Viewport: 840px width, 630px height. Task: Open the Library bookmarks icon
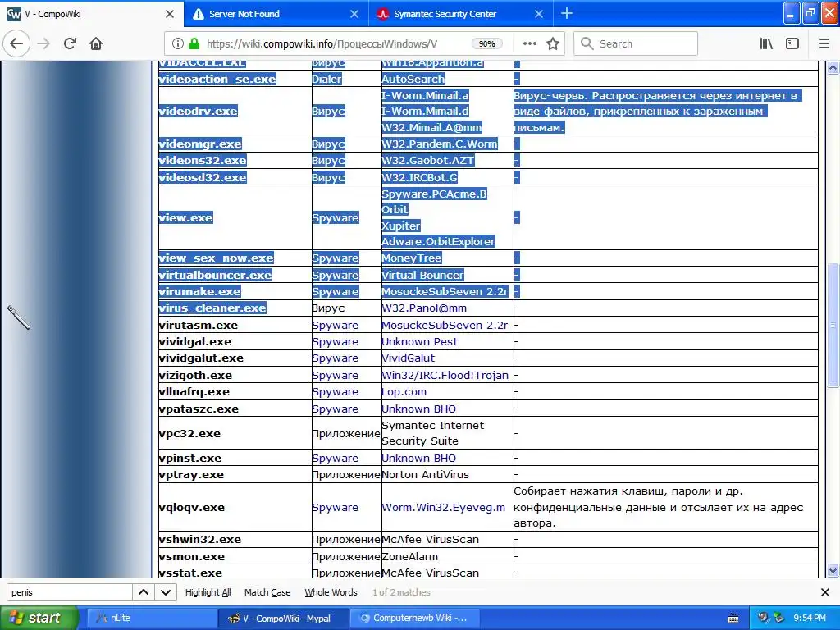[x=766, y=43]
